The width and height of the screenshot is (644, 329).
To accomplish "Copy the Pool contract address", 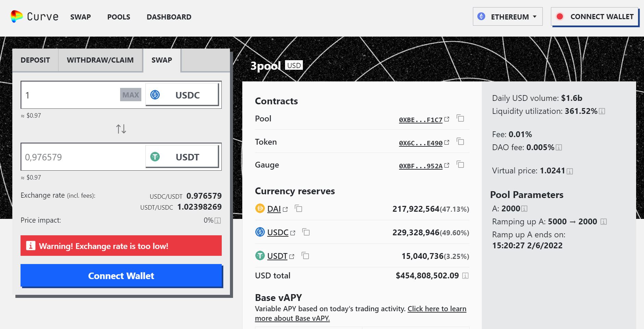I will 461,118.
